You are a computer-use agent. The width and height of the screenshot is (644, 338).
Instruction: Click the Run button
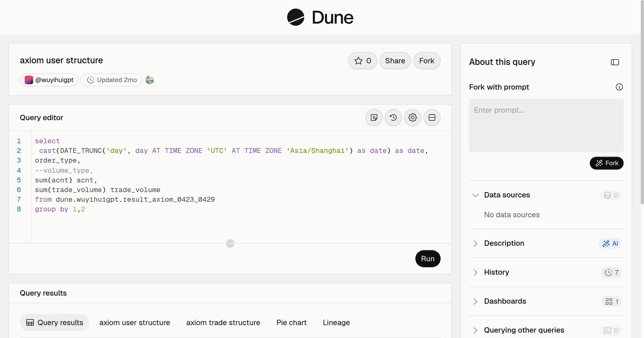coord(428,259)
